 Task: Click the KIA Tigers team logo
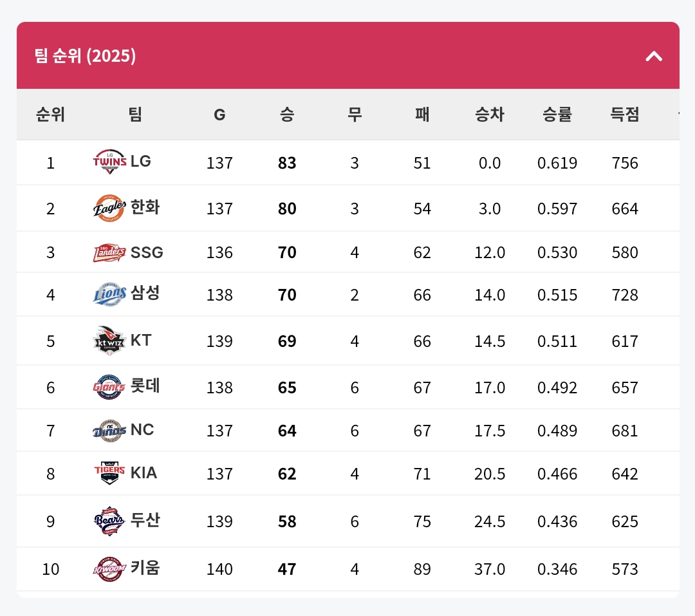tap(109, 473)
